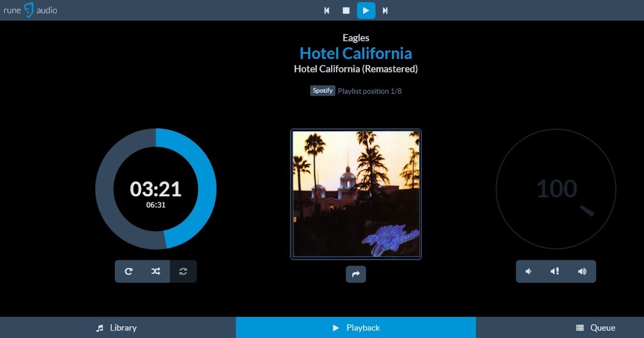This screenshot has width=644, height=338.
Task: Click the elapsed time 03:21
Action: (156, 189)
